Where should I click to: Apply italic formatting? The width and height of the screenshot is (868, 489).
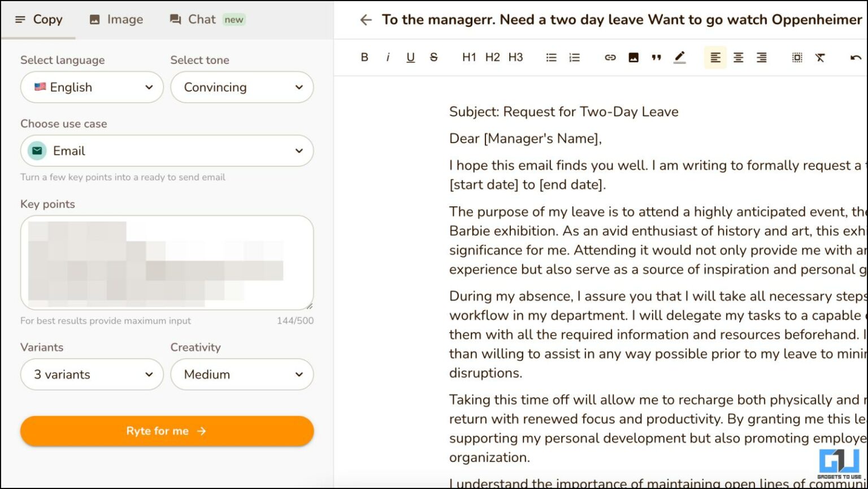point(388,57)
